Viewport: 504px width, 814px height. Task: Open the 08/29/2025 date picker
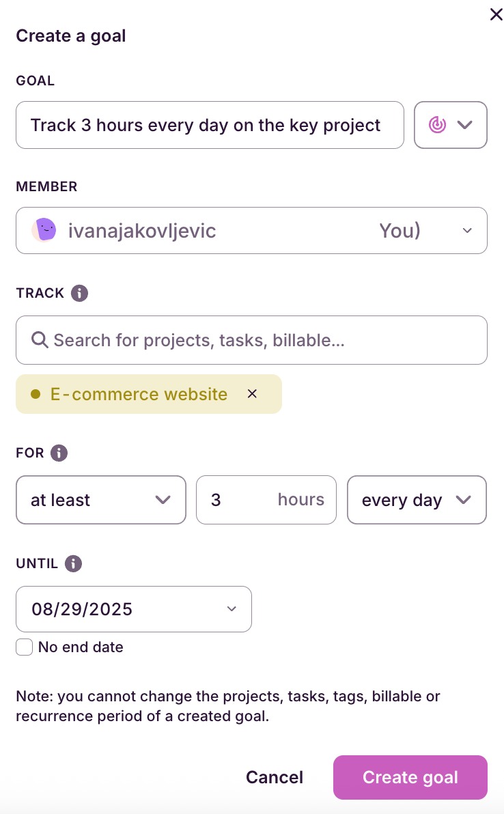(x=134, y=609)
